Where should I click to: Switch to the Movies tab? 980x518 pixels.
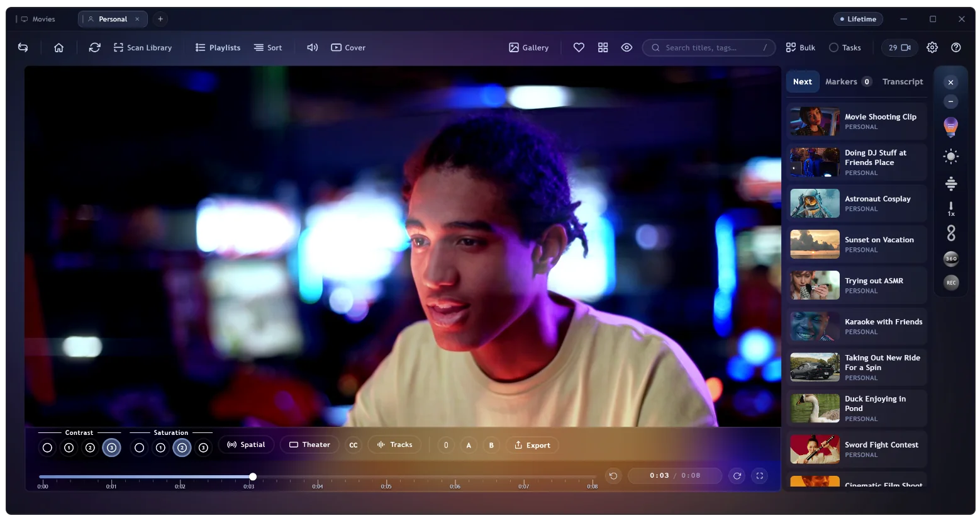[38, 19]
